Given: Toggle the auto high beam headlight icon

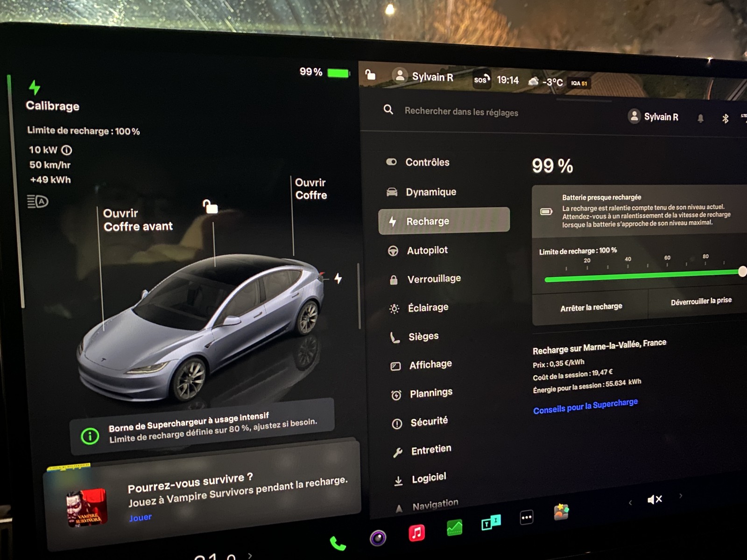Looking at the screenshot, I should click(x=38, y=202).
